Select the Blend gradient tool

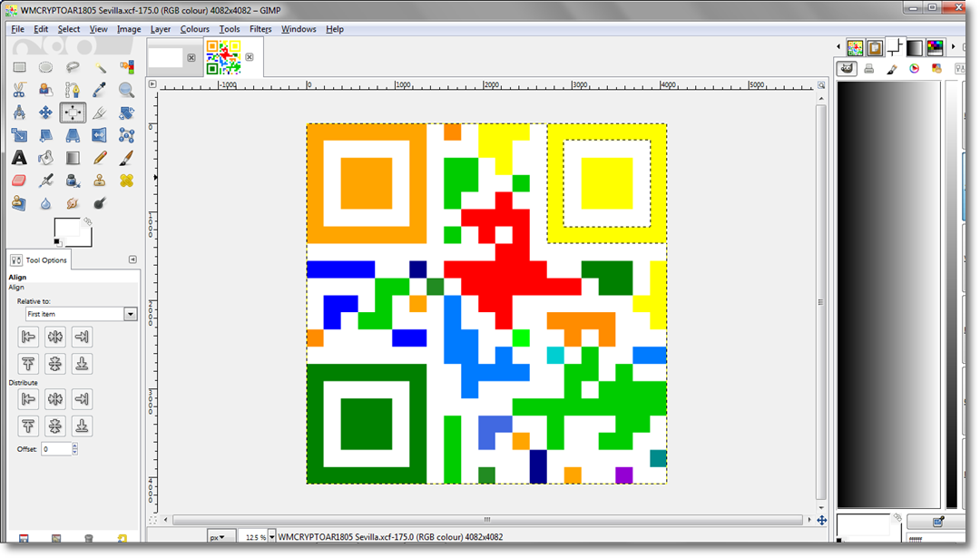coord(73,158)
